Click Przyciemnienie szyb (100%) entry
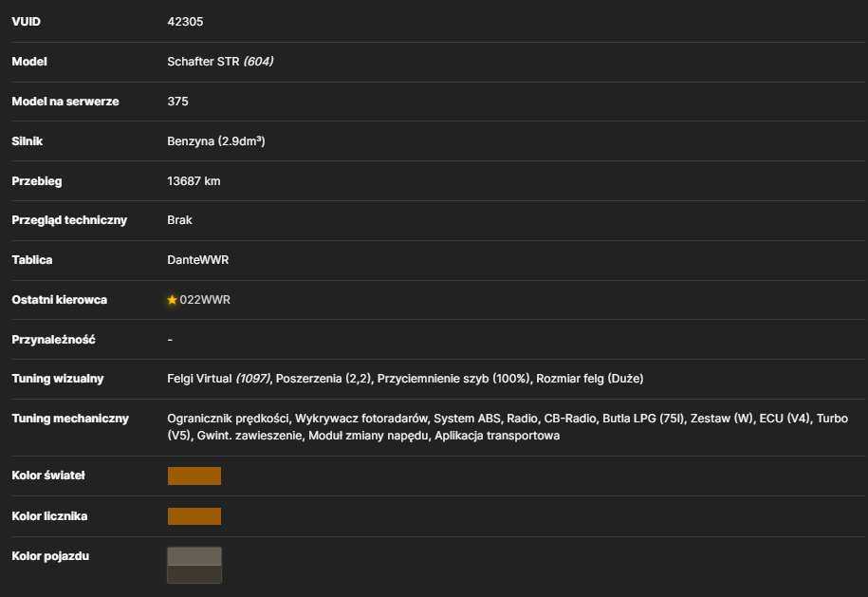This screenshot has width=868, height=597. click(453, 379)
